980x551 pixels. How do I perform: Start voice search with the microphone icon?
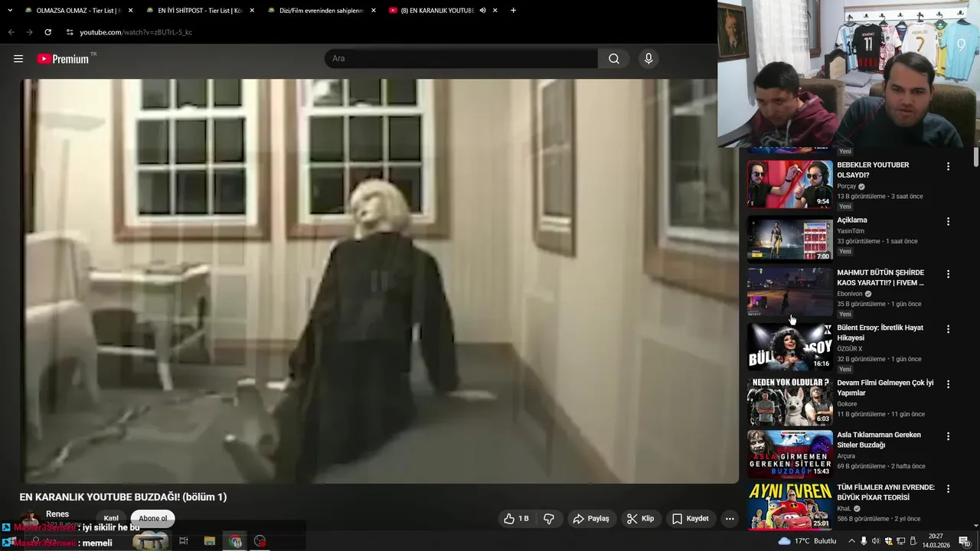[x=648, y=59]
